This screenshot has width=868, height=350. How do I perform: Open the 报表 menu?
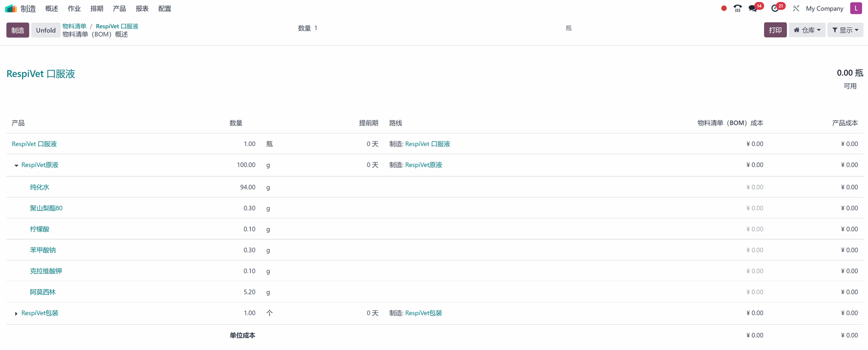(x=142, y=9)
